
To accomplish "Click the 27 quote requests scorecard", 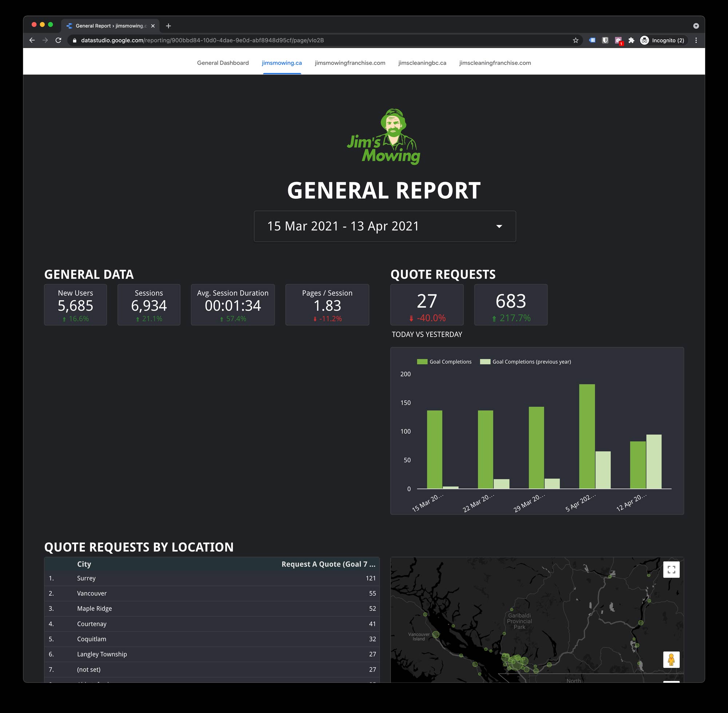I will [x=427, y=305].
